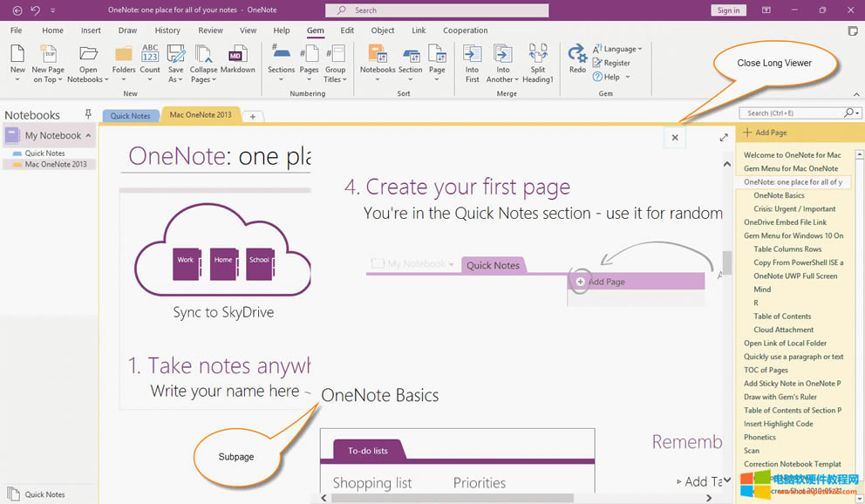Collapse the My Notebook tree
865x504 pixels.
(89, 135)
